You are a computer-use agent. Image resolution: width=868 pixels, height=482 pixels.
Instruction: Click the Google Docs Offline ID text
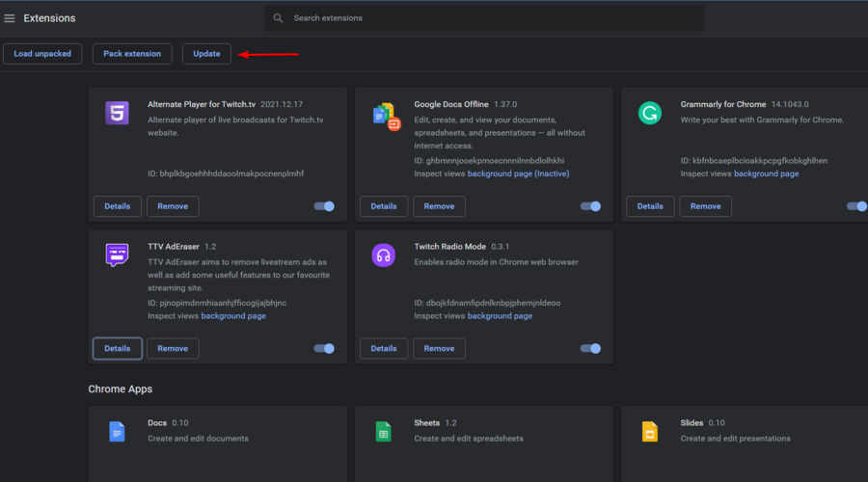pos(489,161)
